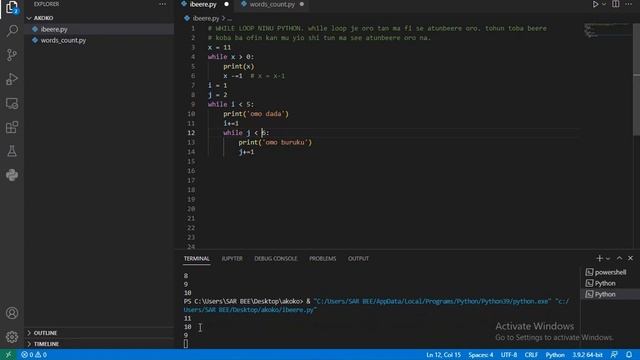Open run options dropdown arrow

click(x=604, y=4)
